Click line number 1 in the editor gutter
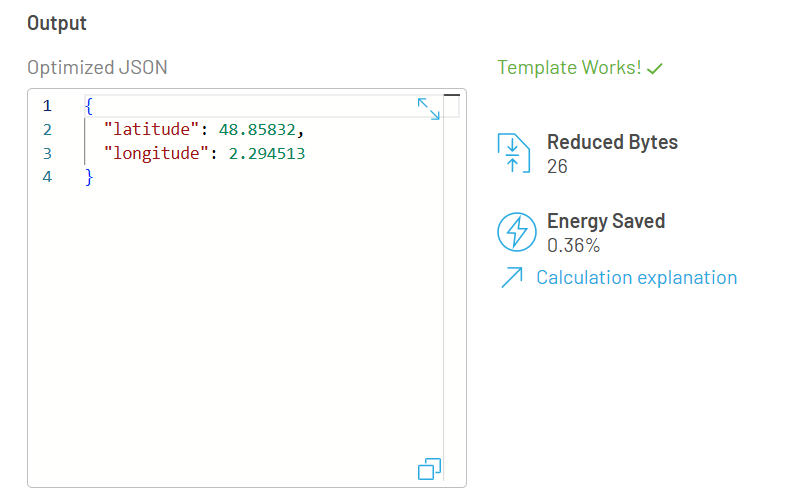 coord(47,106)
